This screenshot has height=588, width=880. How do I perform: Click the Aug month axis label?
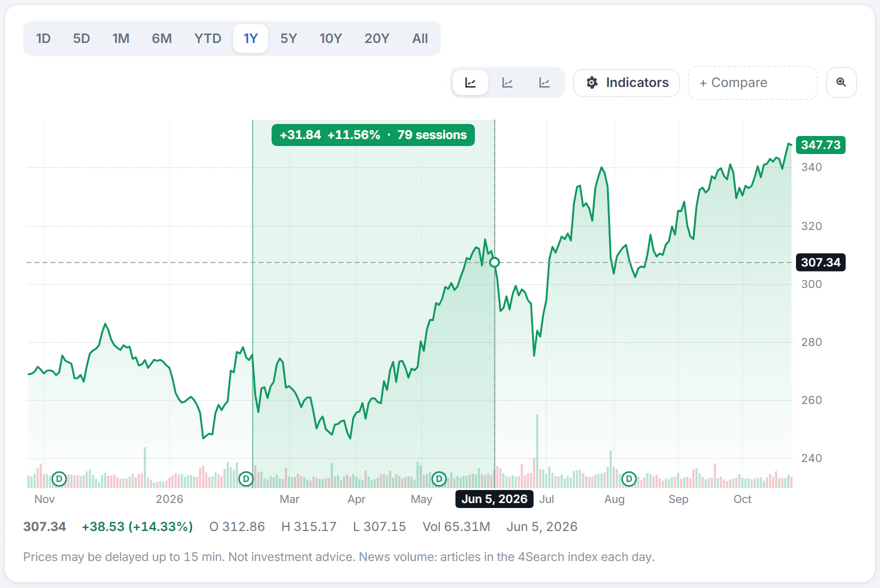click(614, 499)
